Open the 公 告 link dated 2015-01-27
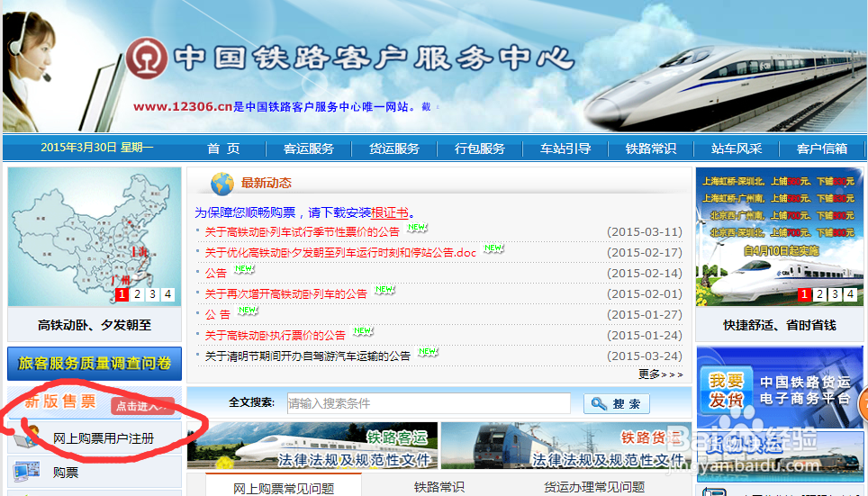 point(218,315)
